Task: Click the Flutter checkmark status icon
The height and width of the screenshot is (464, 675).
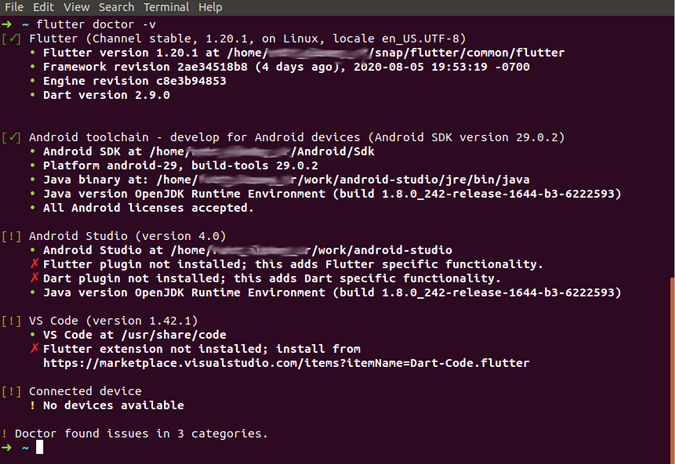Action: 12,39
